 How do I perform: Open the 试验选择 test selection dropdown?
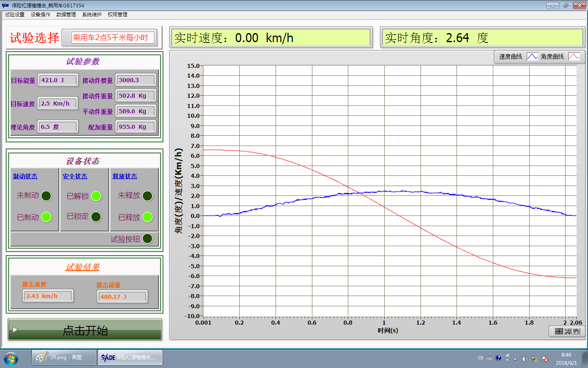pos(113,38)
